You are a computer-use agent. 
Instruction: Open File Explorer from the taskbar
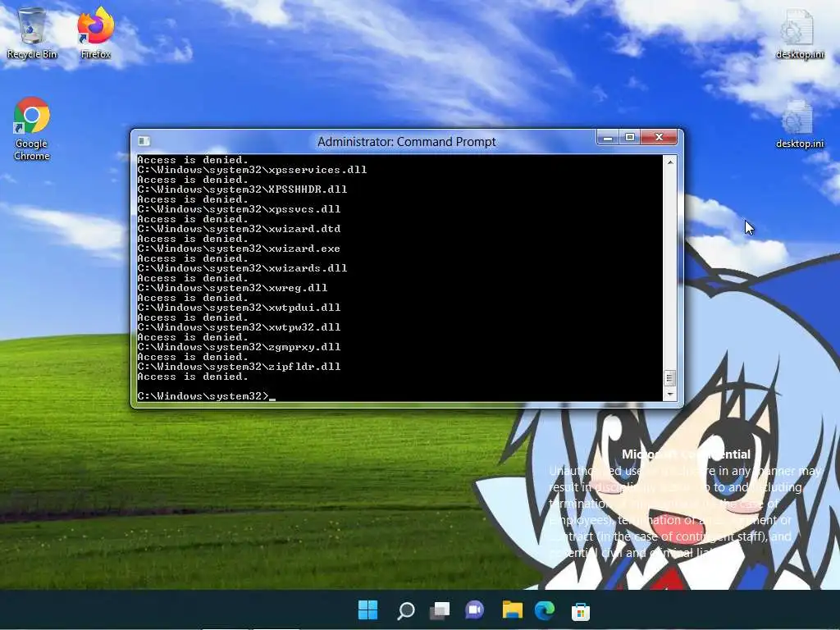[512, 610]
